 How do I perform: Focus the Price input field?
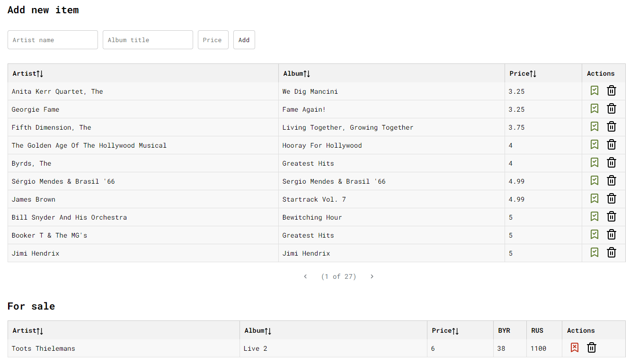(213, 40)
